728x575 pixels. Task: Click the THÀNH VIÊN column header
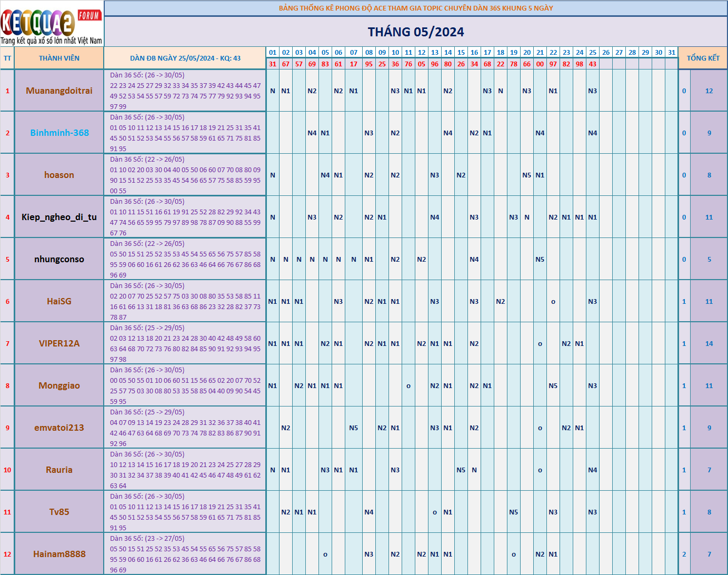(x=59, y=58)
